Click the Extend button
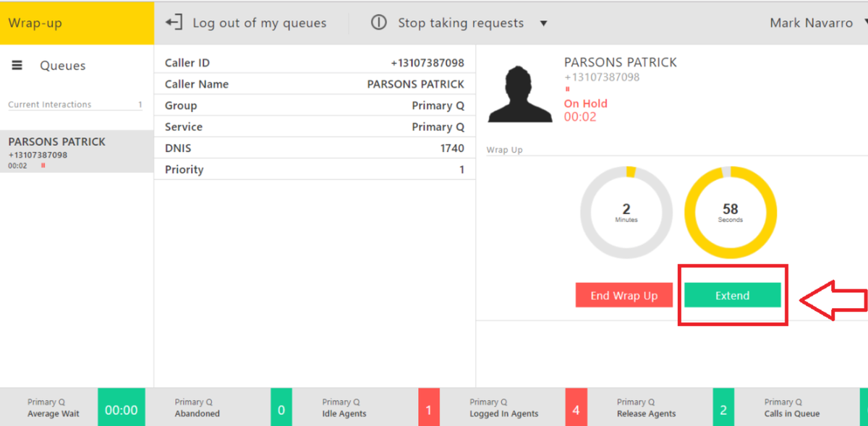Image resolution: width=868 pixels, height=426 pixels. click(733, 295)
